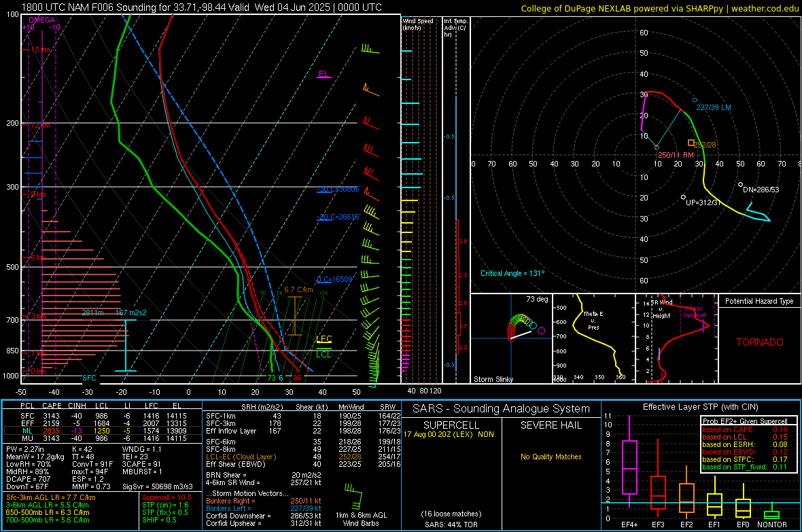Click the highlighted ML parcel row
Viewport: 802px width, 532px height.
pos(103,431)
